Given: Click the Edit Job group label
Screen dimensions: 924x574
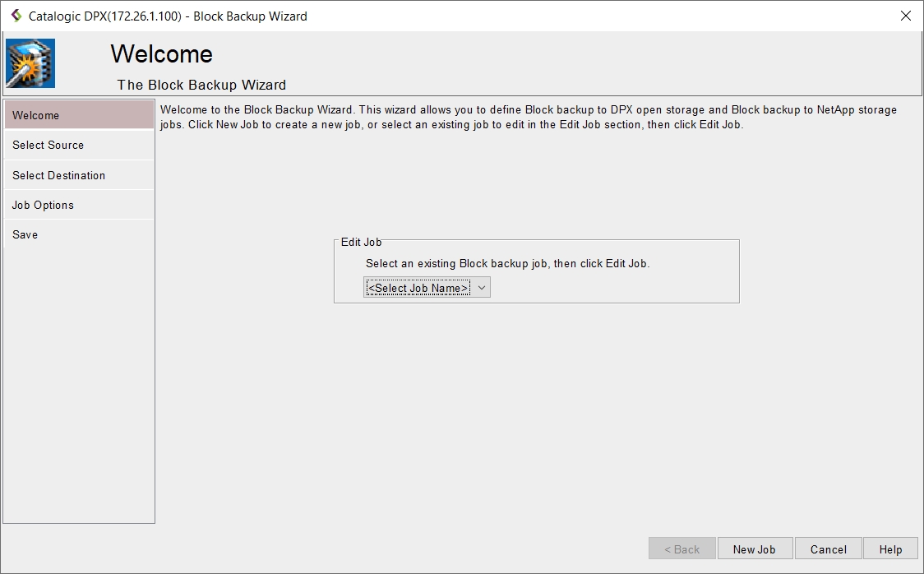Looking at the screenshot, I should (x=361, y=242).
